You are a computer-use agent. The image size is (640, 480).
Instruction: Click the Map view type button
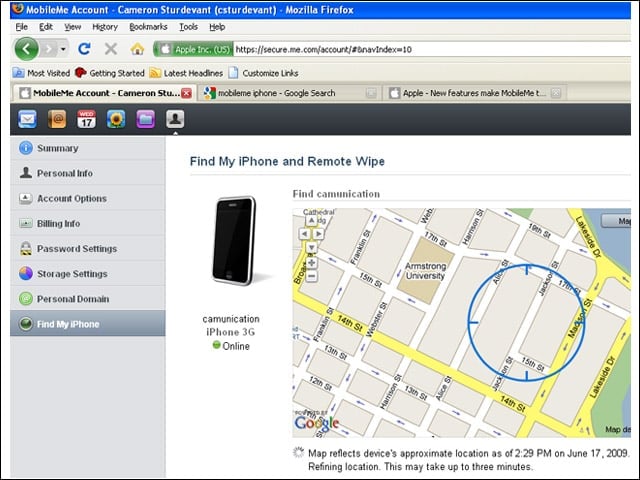pos(616,221)
